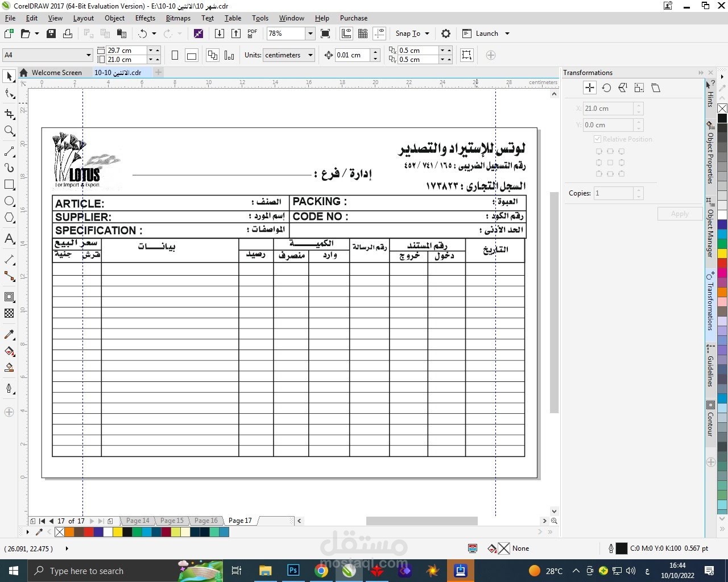Viewport: 728px width, 582px height.
Task: Click the Full-screen preview icon
Action: click(x=325, y=34)
